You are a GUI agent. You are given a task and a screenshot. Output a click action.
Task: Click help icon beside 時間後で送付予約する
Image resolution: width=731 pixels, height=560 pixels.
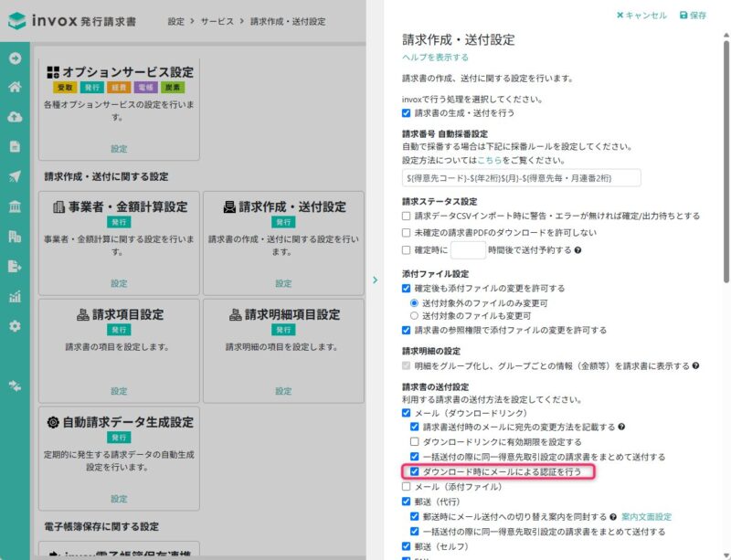pyautogui.click(x=577, y=250)
